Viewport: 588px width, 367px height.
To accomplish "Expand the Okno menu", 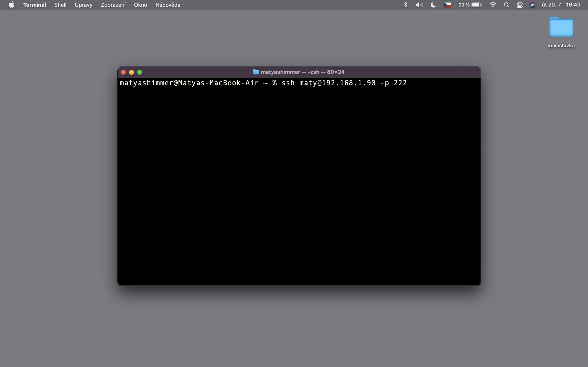I will tap(140, 5).
